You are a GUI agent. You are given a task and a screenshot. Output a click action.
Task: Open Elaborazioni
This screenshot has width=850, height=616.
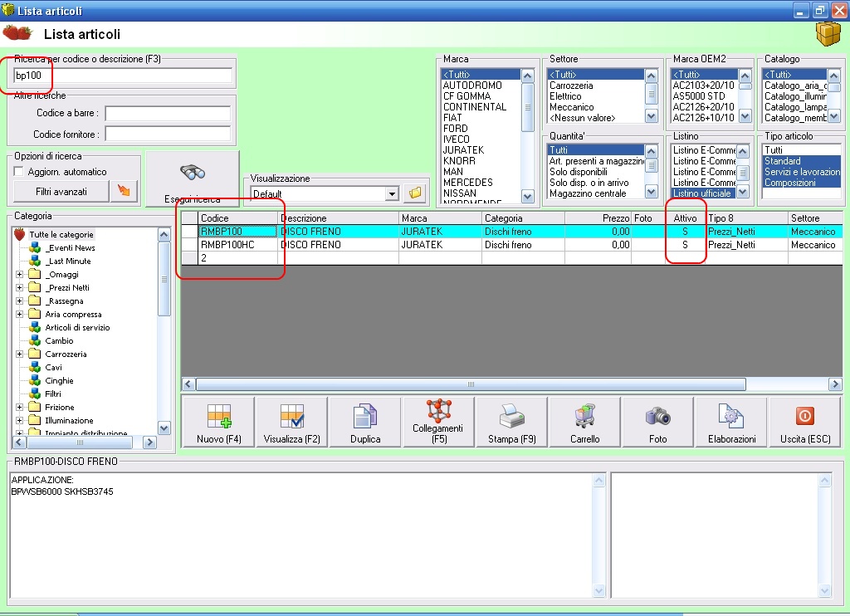coord(731,423)
